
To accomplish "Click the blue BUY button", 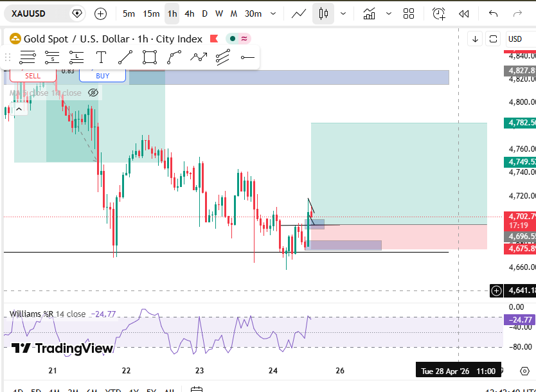I will (x=103, y=76).
